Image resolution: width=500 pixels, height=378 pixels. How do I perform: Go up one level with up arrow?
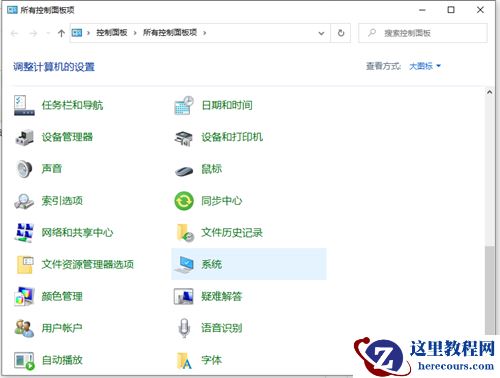click(x=61, y=33)
